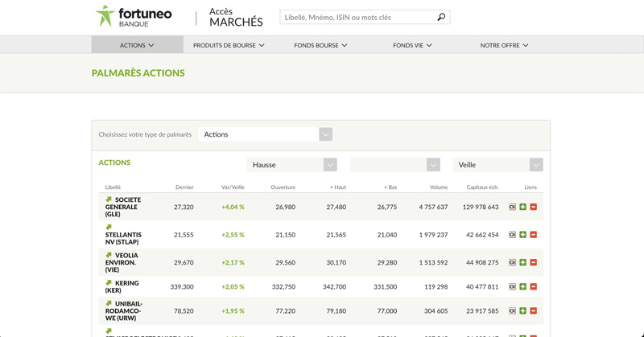This screenshot has width=644, height=337.
Task: Expand the NOTRE OFFRE menu
Action: coord(505,45)
